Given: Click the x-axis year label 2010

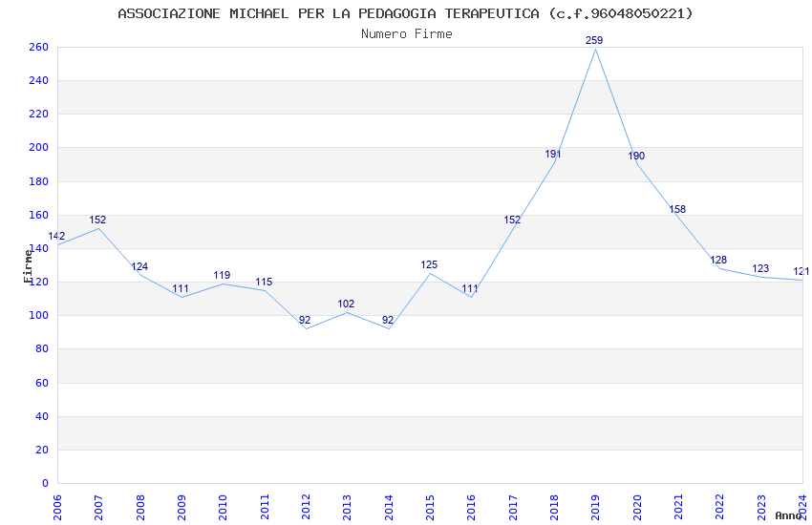Looking at the screenshot, I should pos(223,508).
